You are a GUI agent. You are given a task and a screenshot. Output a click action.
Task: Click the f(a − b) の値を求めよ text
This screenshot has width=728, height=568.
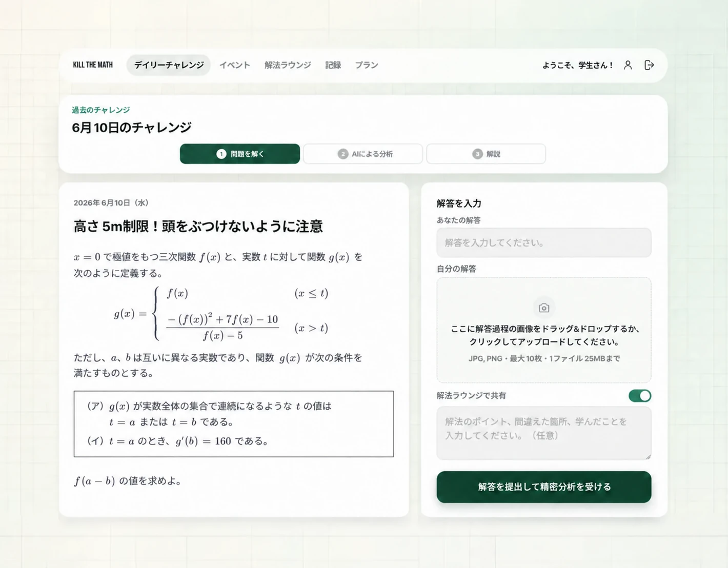(128, 481)
